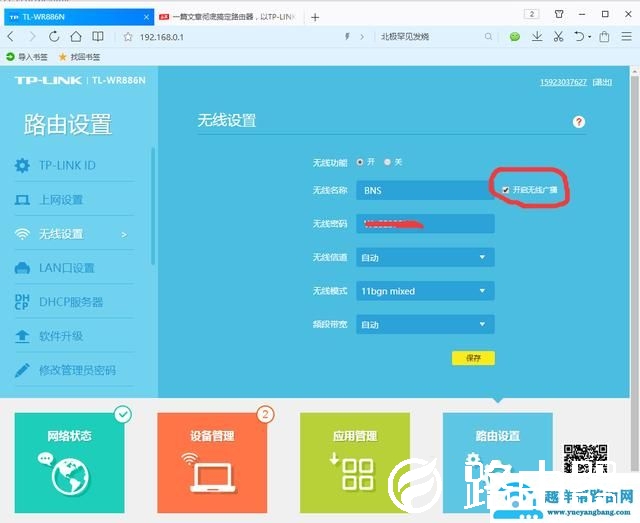
Task: Click the skin shirt icon in title bar
Action: click(x=559, y=14)
